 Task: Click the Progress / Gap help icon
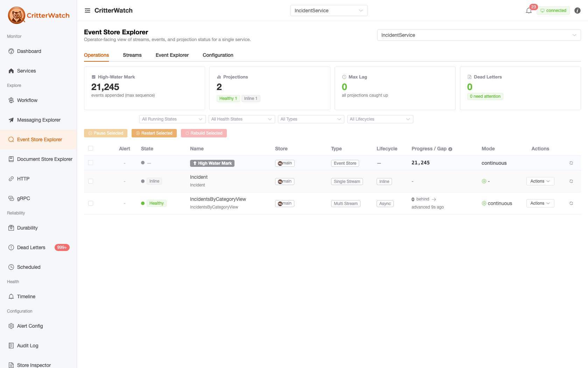click(450, 149)
